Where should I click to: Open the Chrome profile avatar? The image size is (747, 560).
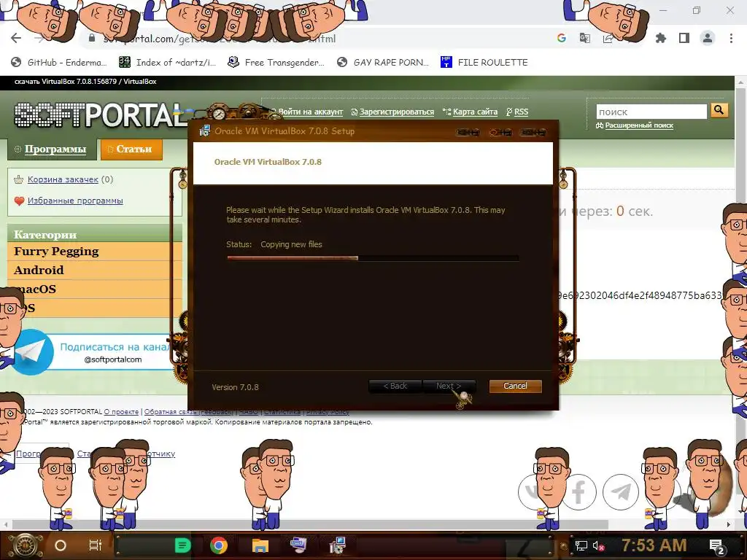pyautogui.click(x=708, y=38)
